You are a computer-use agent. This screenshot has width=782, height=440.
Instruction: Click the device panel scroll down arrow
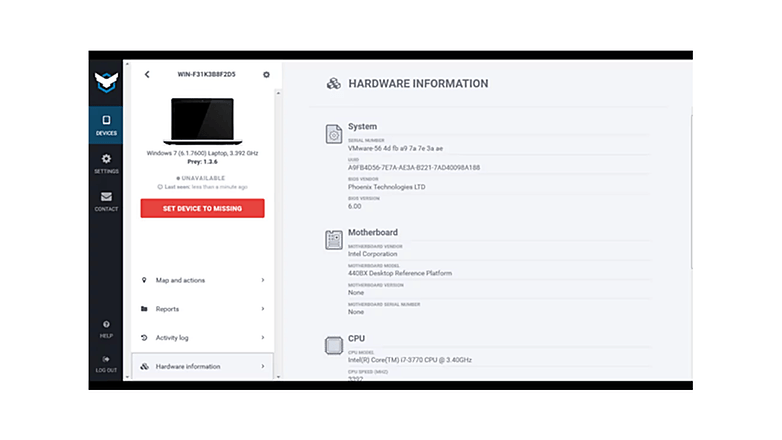click(278, 377)
